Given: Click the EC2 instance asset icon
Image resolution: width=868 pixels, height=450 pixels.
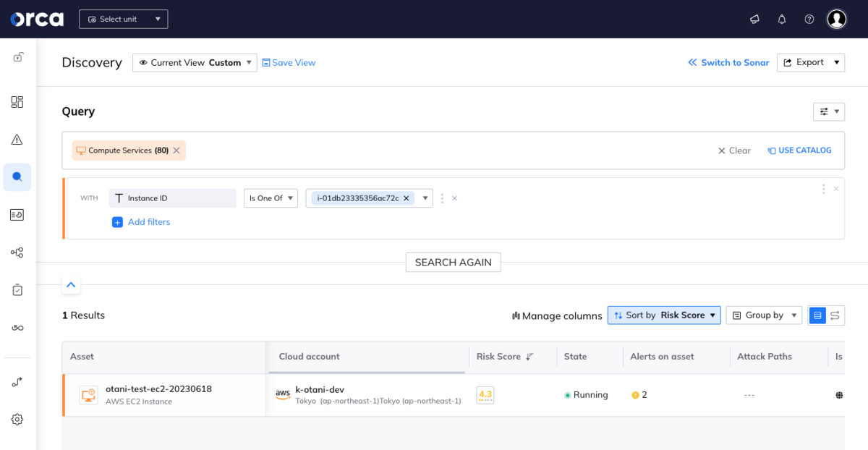Looking at the screenshot, I should point(88,395).
